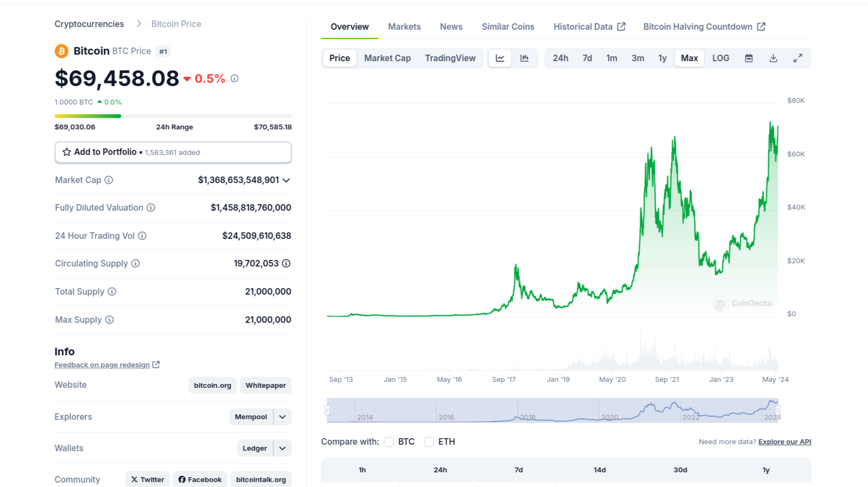Open the Whitepaper button

pyautogui.click(x=265, y=386)
